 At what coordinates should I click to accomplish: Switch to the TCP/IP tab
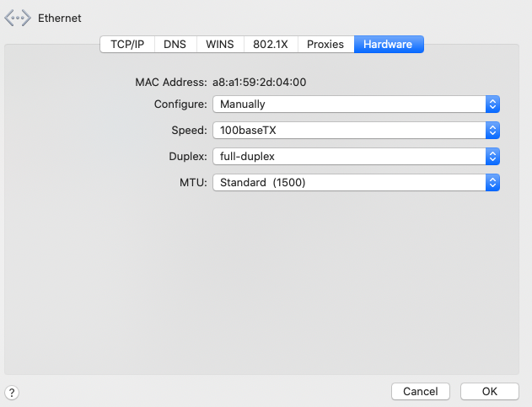127,45
